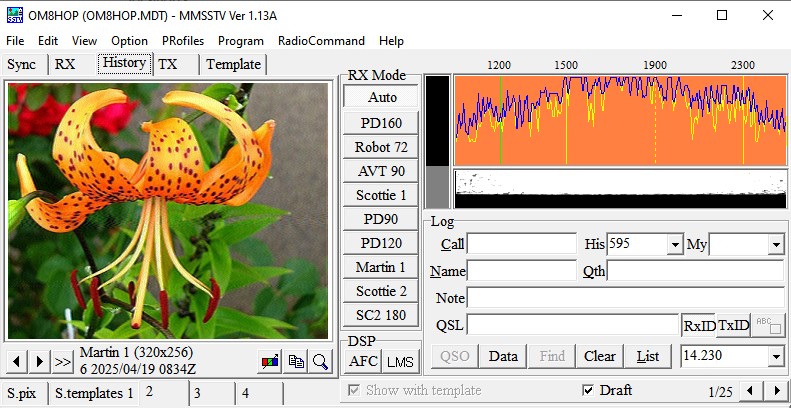Toggle the Draft checkbox

click(588, 390)
